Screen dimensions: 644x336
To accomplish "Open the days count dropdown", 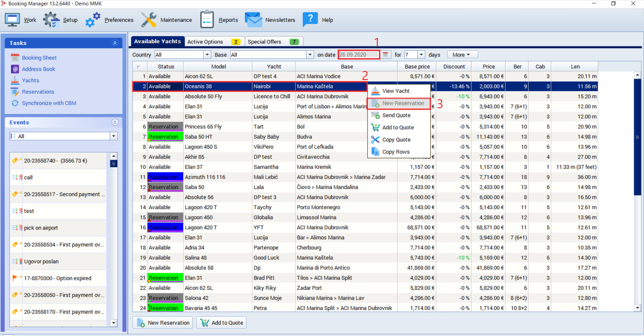I will pyautogui.click(x=421, y=55).
